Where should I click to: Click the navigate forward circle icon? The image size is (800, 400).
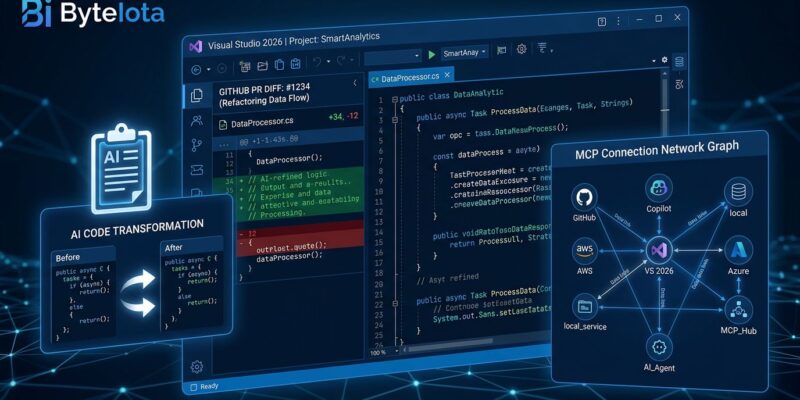coord(222,69)
